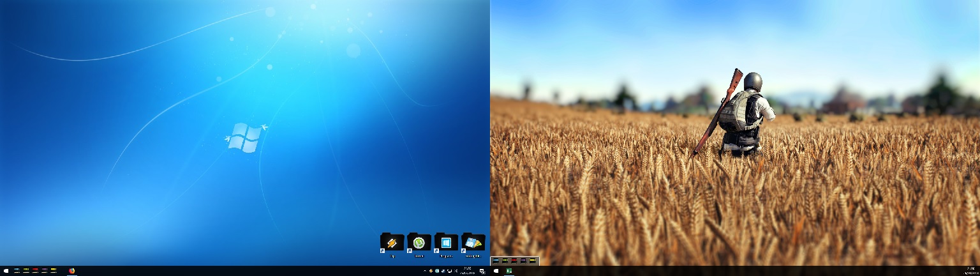Open the desktop folder with the floppy disk icon

[473, 243]
